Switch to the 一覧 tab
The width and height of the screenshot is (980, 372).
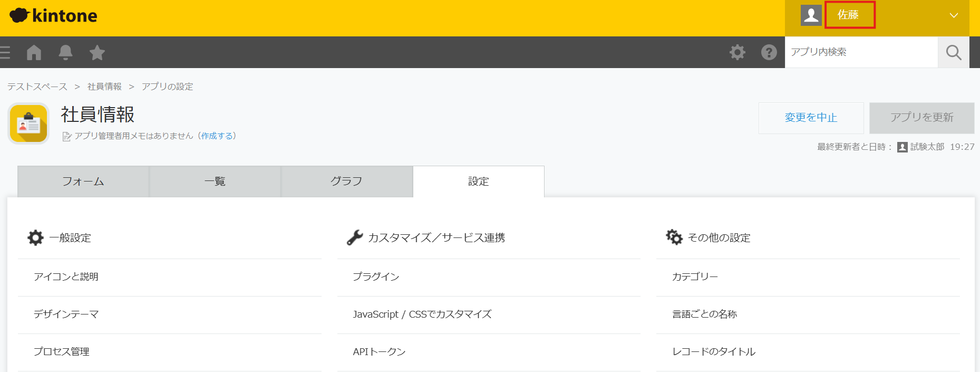pyautogui.click(x=215, y=182)
